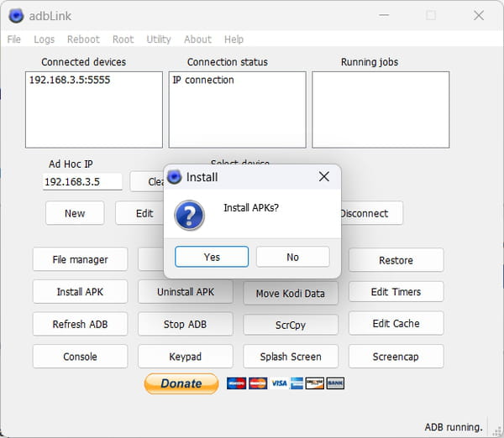
Task: Select device 192.168.3.5:5555 in list
Action: pos(70,80)
